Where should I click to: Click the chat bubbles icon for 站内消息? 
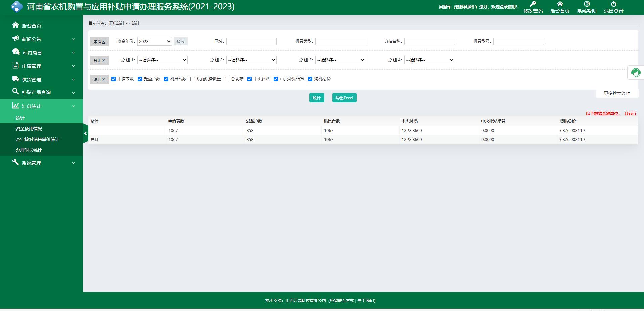tap(16, 52)
